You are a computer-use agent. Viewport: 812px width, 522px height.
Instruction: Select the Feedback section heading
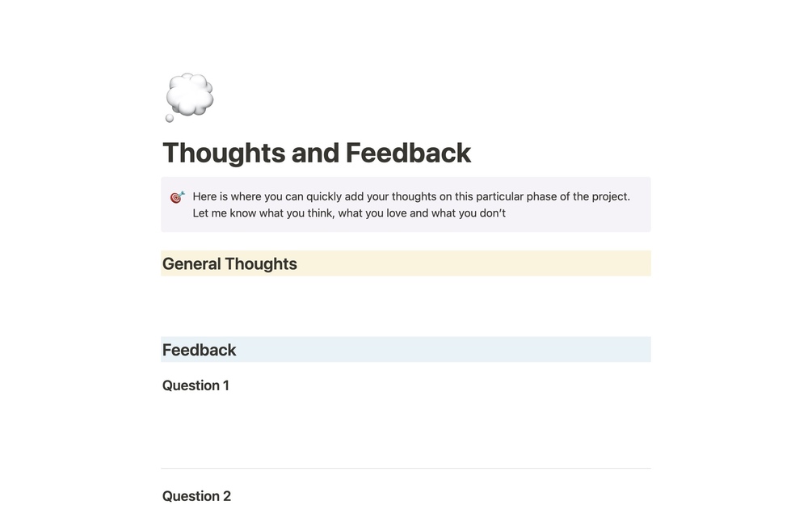(x=199, y=350)
